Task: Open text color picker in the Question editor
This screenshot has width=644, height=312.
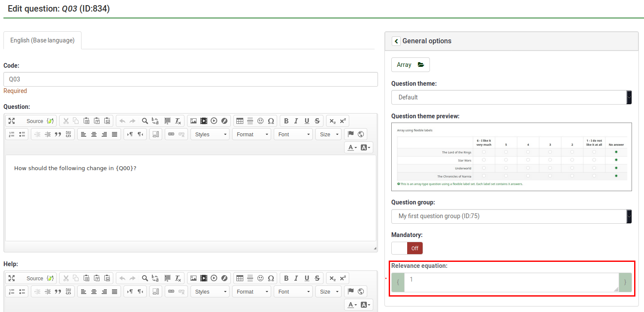Action: coord(352,147)
